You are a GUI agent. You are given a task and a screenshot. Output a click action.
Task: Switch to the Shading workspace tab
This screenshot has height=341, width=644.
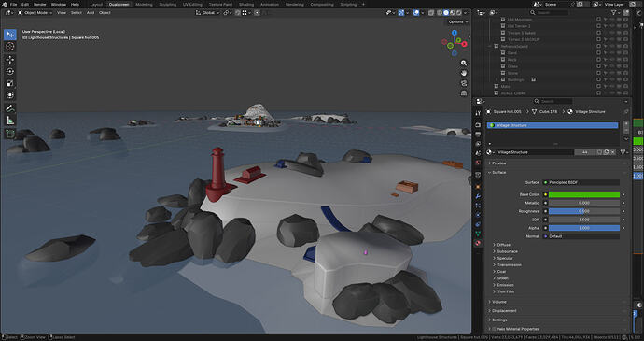(x=246, y=4)
